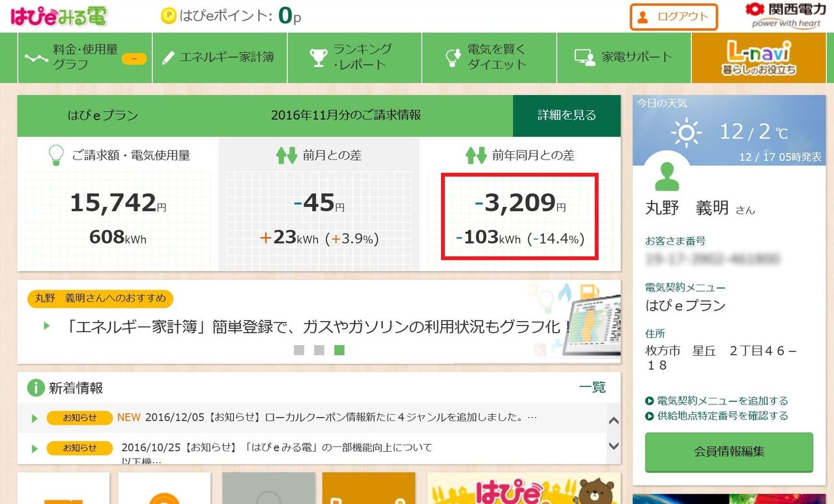
Task: Click the bulb icon beside ご請求額・電気使用量
Action: pyautogui.click(x=57, y=155)
